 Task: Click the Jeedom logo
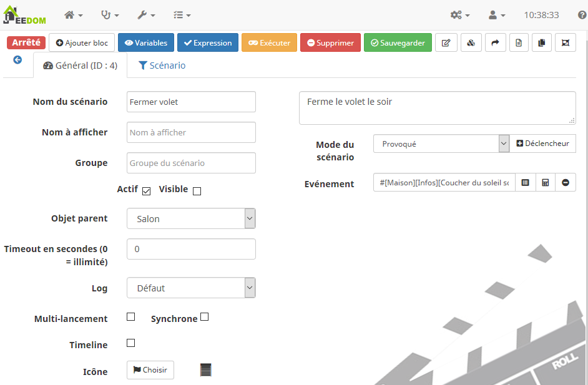(x=25, y=15)
